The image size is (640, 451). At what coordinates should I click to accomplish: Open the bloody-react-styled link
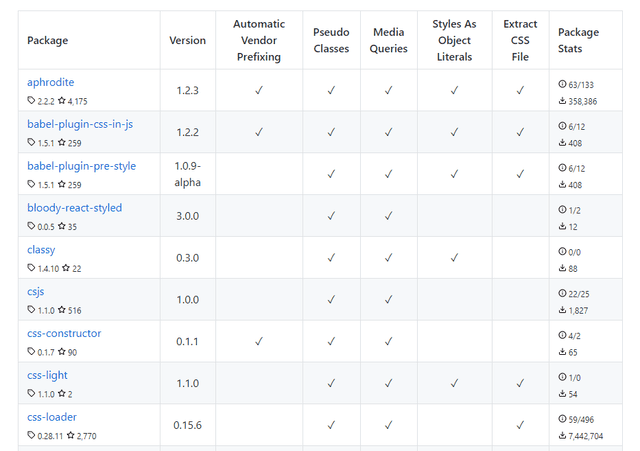pos(75,208)
